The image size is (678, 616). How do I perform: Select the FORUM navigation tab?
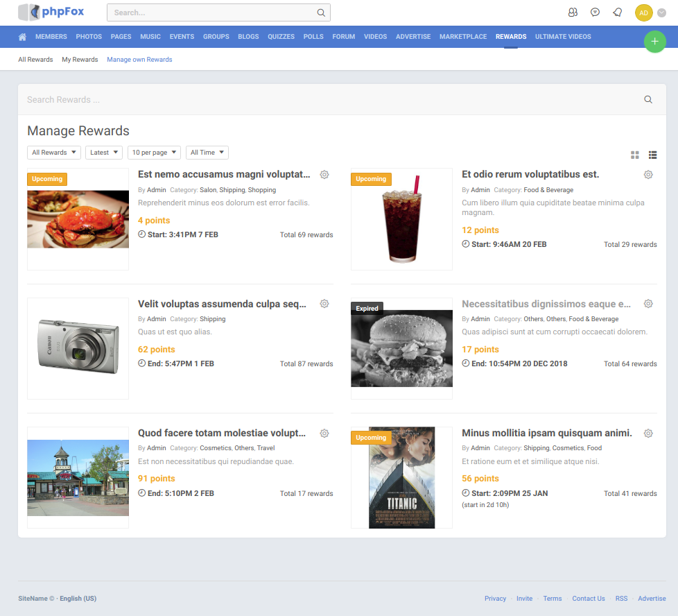(343, 37)
